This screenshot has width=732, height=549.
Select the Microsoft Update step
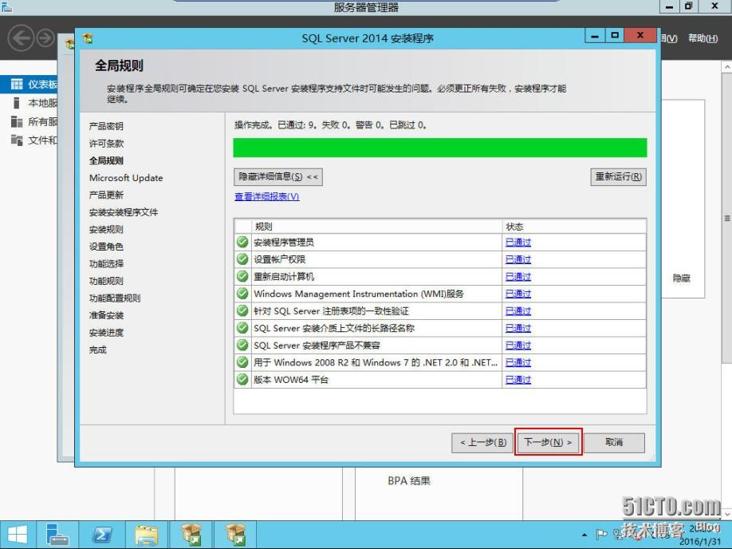[126, 178]
